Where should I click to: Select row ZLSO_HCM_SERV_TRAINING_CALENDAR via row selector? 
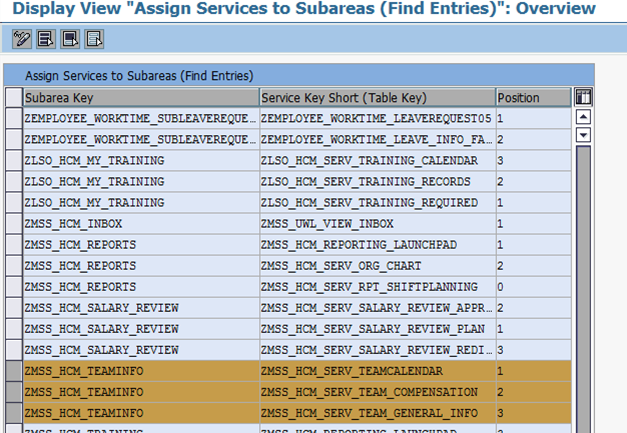click(14, 160)
